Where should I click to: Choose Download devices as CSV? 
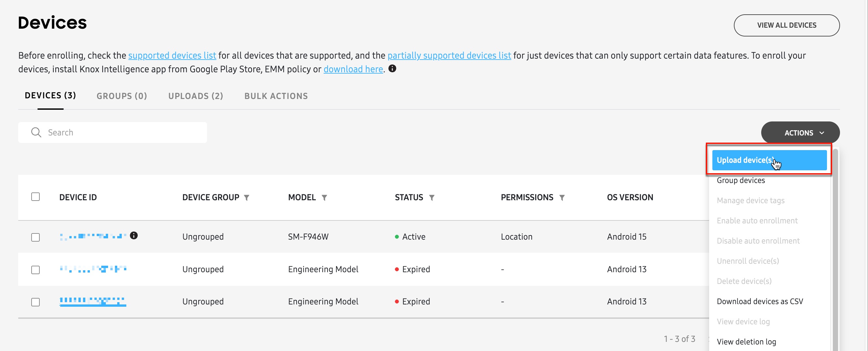(760, 302)
